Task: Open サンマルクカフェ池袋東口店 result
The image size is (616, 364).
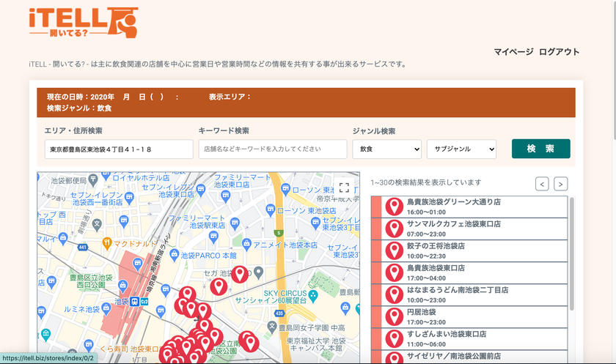Action: 469,229
